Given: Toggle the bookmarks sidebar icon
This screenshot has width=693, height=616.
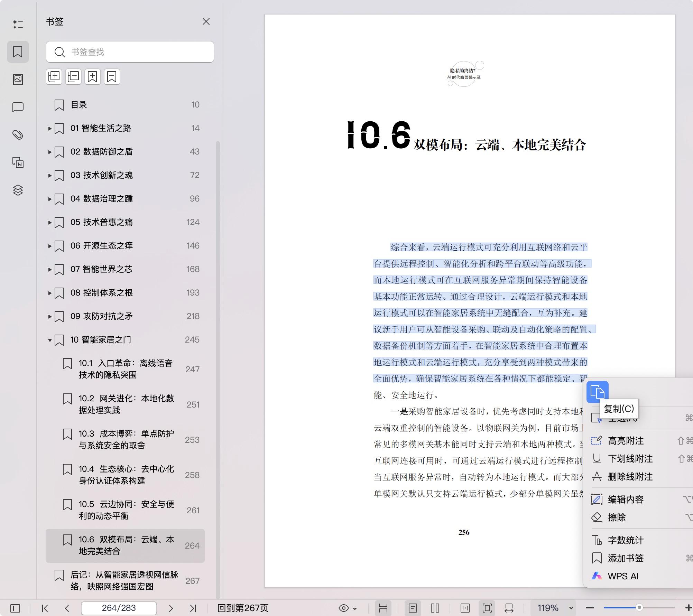Looking at the screenshot, I should pos(18,52).
